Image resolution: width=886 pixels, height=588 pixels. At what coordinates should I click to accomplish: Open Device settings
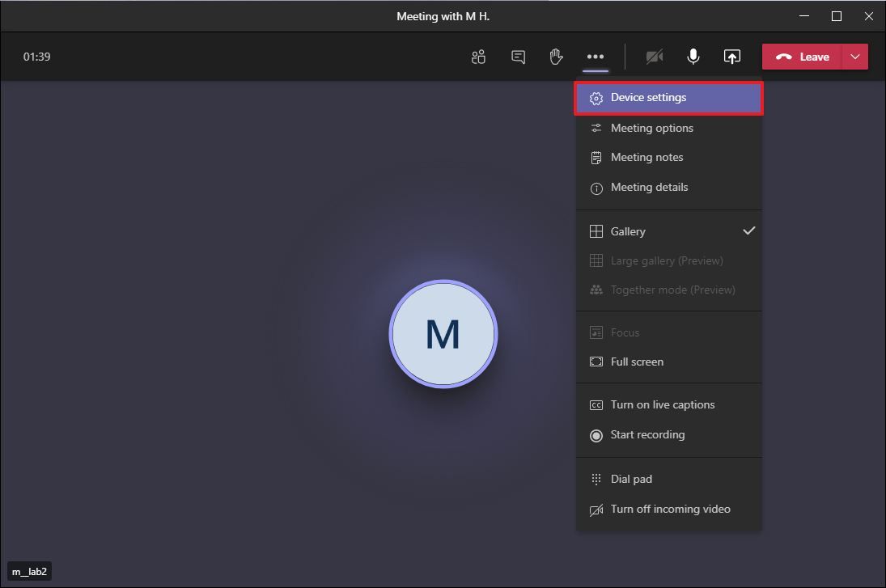tap(649, 97)
